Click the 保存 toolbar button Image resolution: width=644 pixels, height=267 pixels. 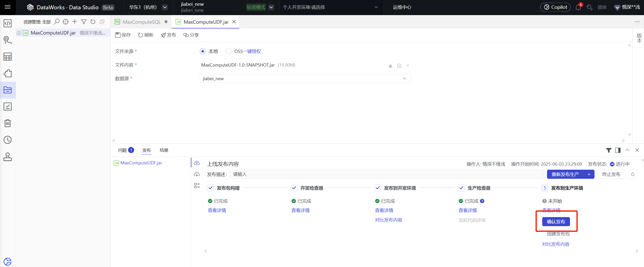[x=123, y=35]
